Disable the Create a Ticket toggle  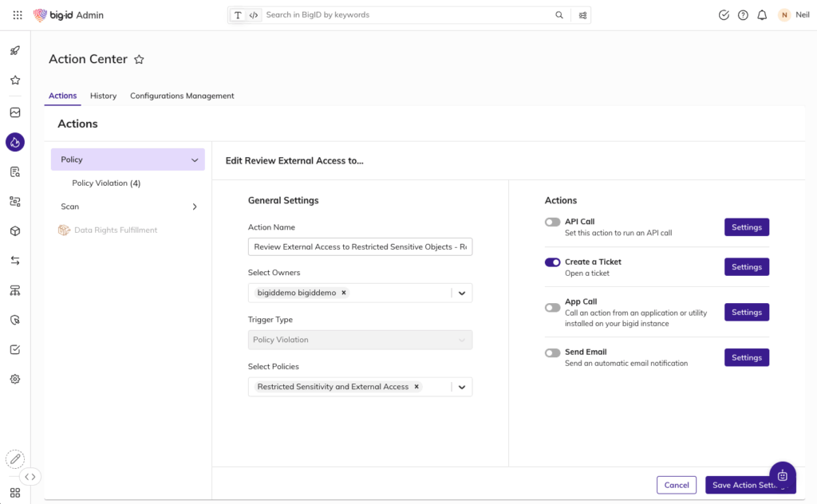point(552,262)
